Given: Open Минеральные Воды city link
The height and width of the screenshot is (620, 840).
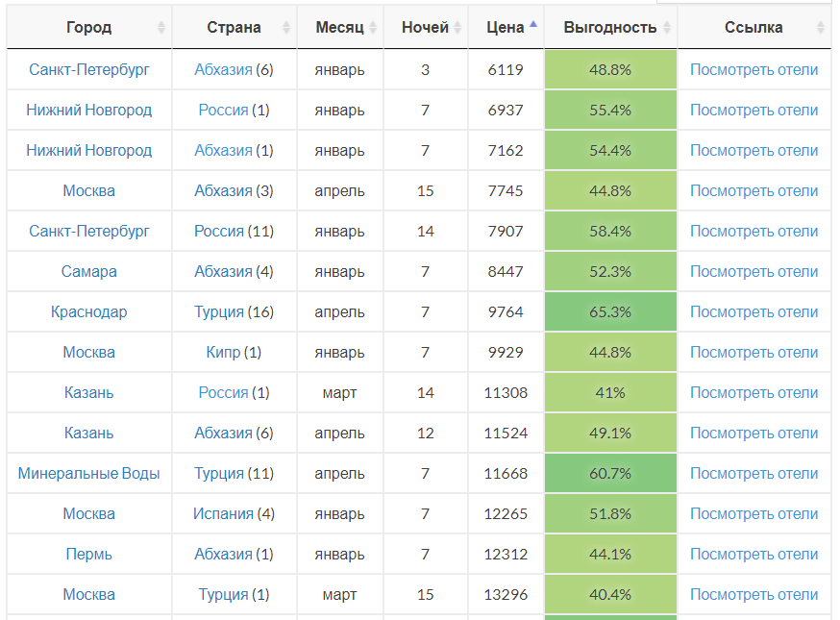Looking at the screenshot, I should [x=89, y=473].
